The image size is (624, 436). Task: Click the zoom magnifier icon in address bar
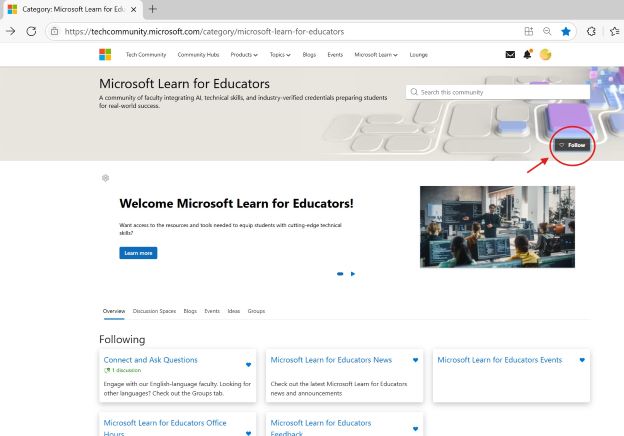coord(547,31)
